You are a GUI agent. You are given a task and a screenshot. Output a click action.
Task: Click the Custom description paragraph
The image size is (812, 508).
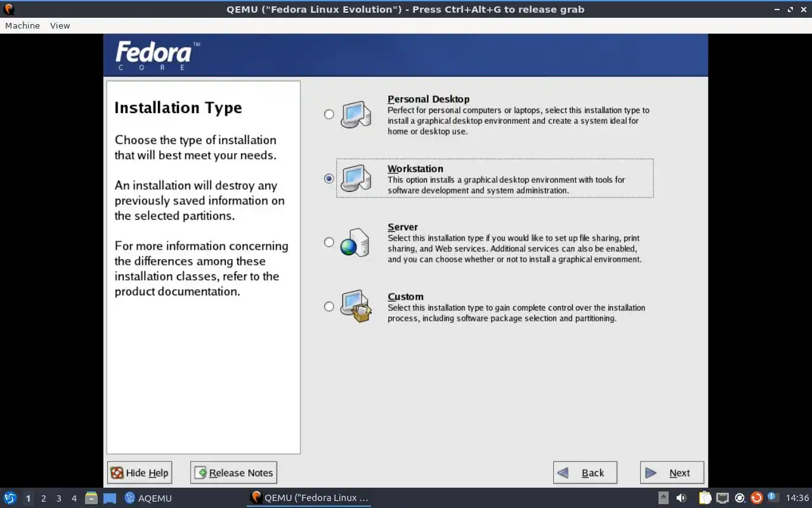point(516,313)
